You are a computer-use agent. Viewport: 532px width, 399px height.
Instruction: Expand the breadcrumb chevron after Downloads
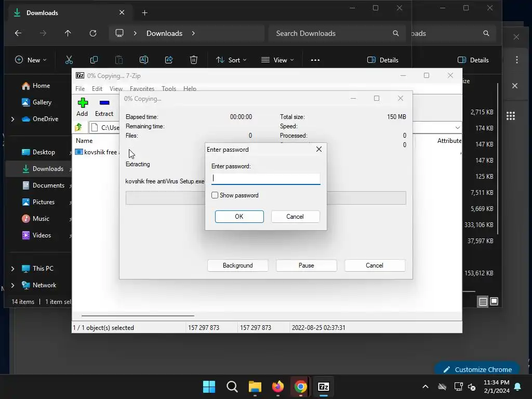(x=193, y=33)
